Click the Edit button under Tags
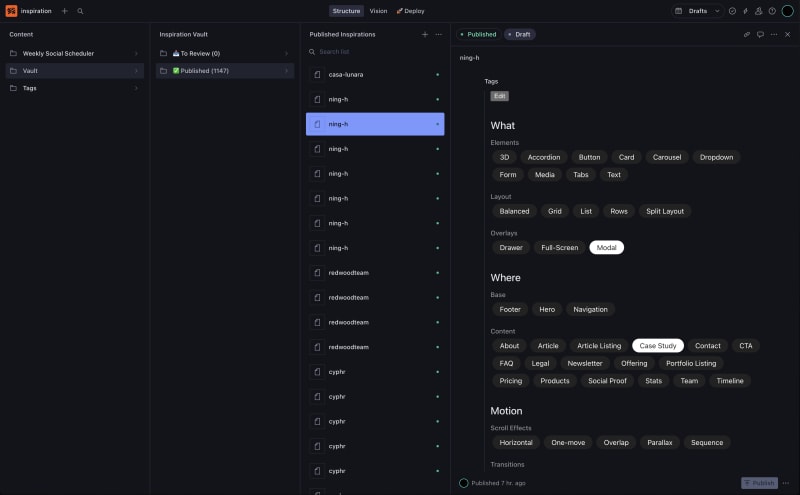 coord(499,96)
